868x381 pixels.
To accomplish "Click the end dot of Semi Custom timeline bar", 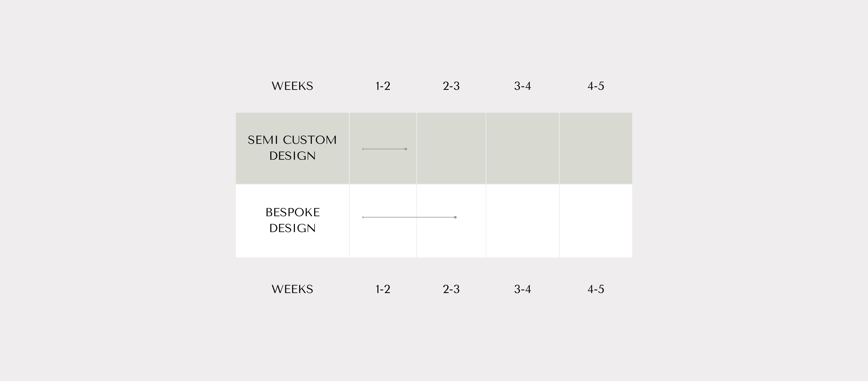I will (406, 149).
